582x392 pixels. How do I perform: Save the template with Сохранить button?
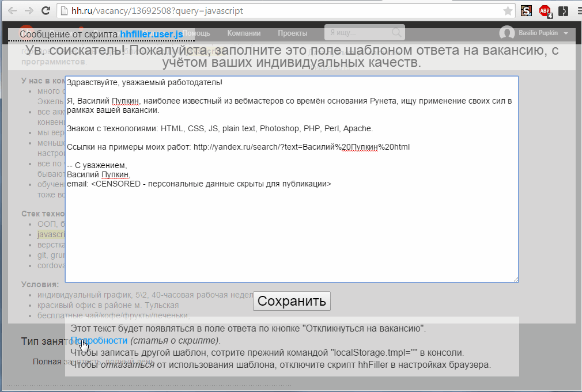[x=292, y=301]
